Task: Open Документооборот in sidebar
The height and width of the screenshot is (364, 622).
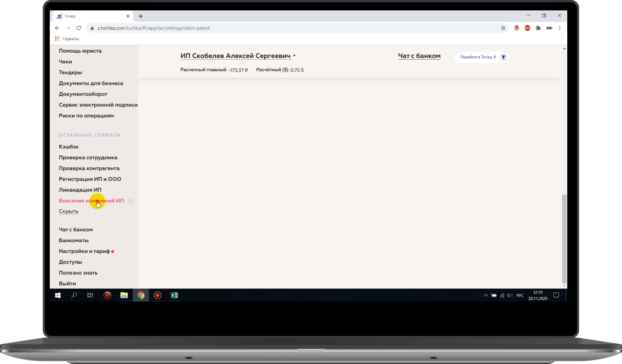Action: [x=83, y=94]
